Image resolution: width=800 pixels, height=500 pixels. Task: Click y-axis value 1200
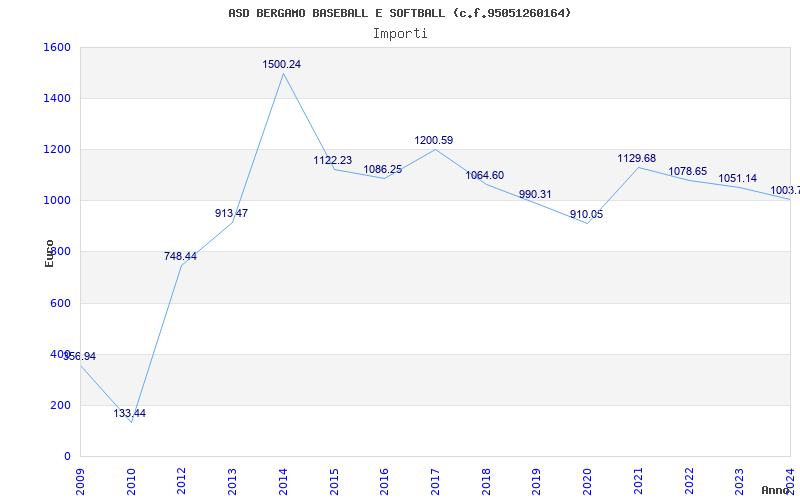pyautogui.click(x=57, y=149)
